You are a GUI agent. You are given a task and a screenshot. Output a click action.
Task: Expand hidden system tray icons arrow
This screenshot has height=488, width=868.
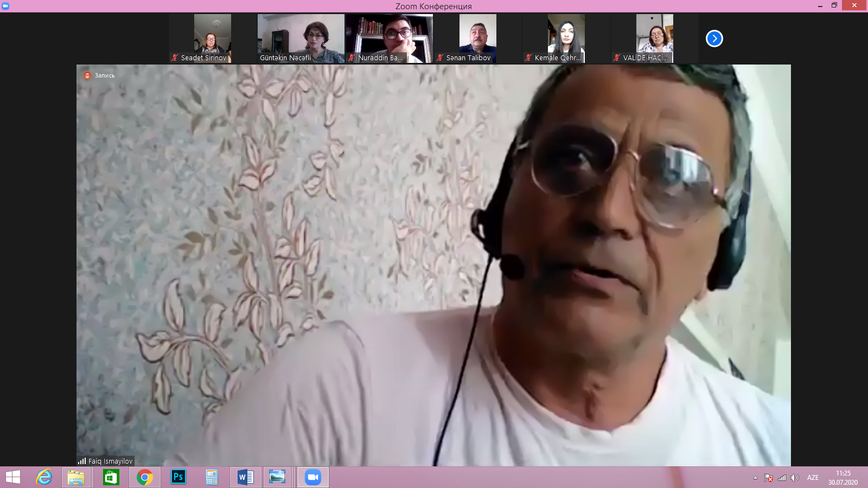[755, 478]
